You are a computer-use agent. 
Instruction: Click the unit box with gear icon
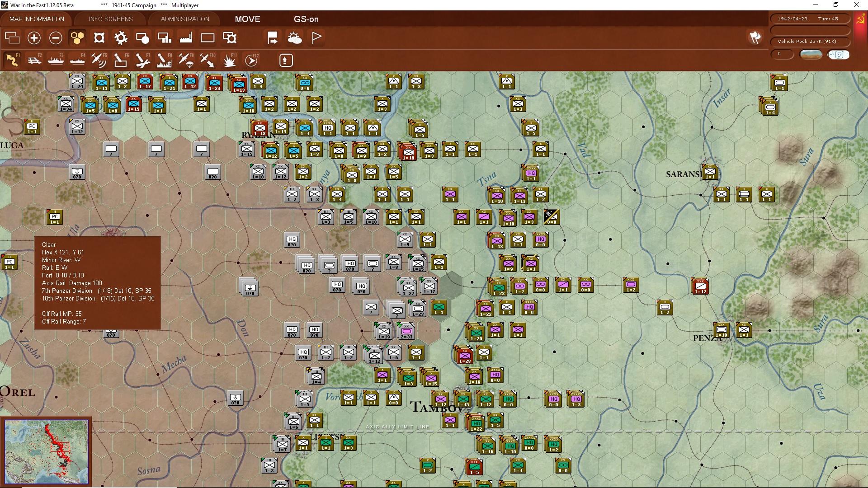(230, 38)
